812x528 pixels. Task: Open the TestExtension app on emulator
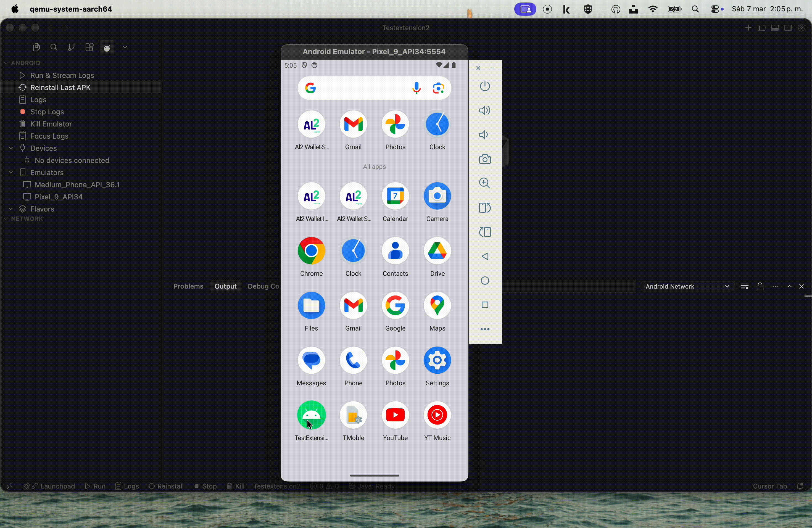(311, 415)
